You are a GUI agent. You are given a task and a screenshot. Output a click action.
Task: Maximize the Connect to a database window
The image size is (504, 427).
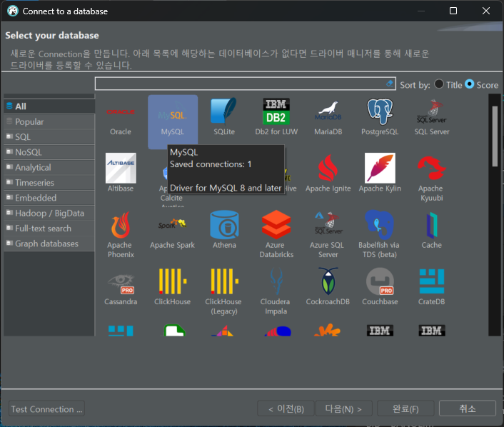[x=453, y=11]
